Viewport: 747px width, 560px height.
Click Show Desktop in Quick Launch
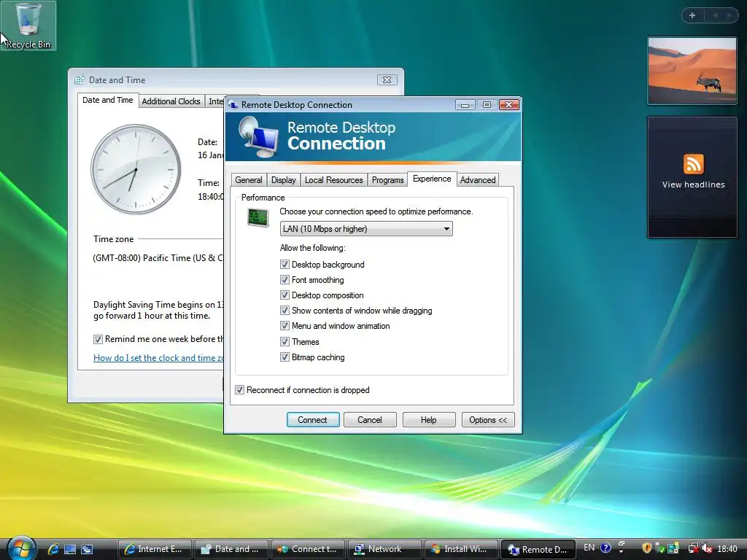pyautogui.click(x=70, y=549)
